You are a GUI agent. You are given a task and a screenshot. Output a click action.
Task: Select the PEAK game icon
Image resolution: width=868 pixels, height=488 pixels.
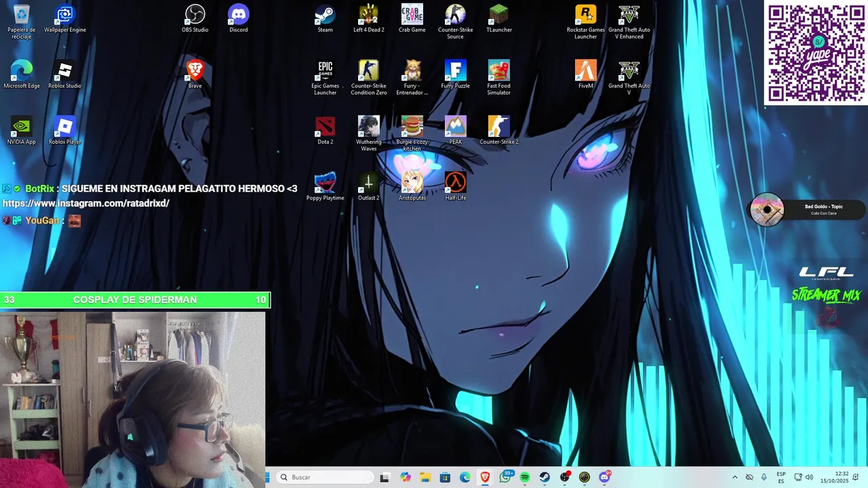(x=456, y=131)
